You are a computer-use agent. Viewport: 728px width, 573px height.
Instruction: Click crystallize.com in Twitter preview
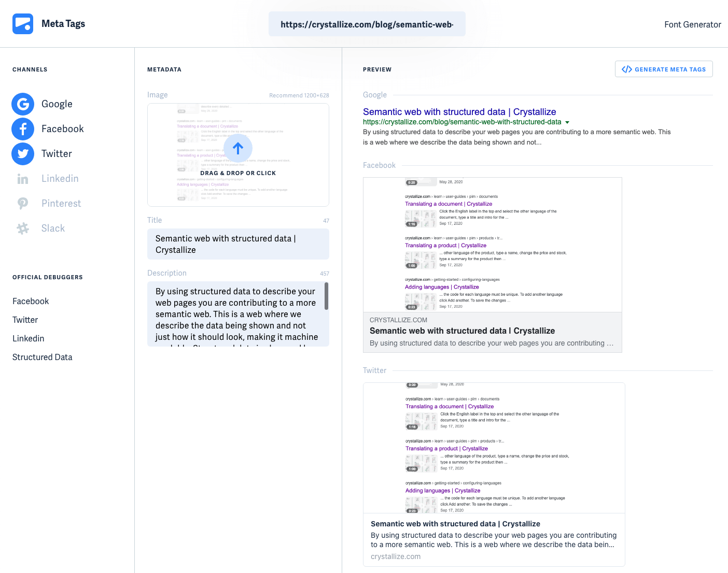(396, 556)
